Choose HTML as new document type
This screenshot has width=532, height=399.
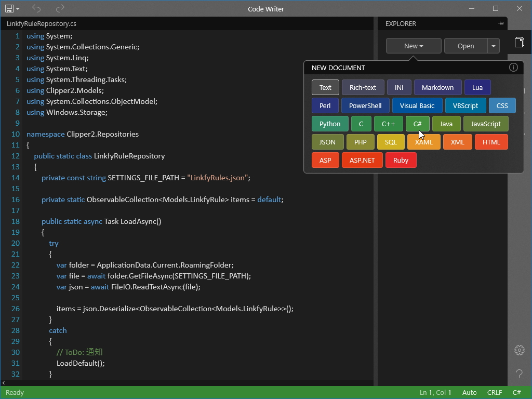coord(491,142)
